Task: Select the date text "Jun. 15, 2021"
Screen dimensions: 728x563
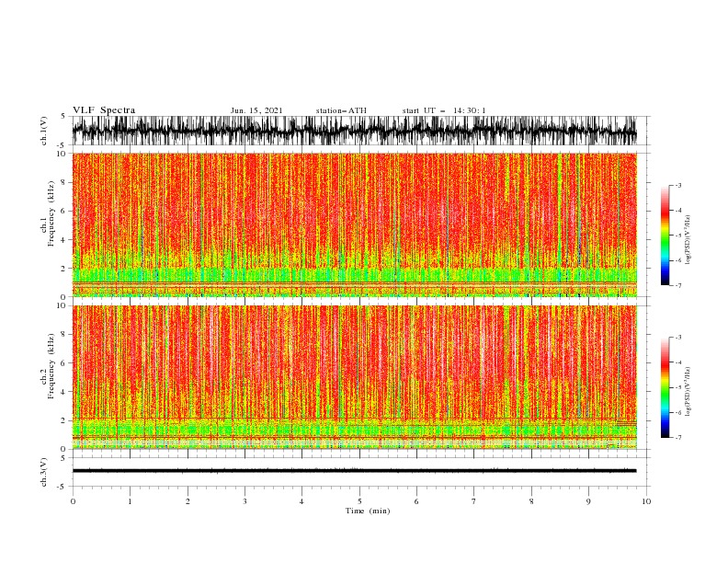Action: [256, 110]
